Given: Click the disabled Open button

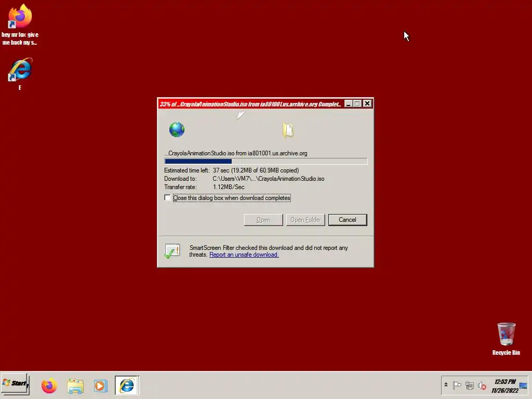Looking at the screenshot, I should [x=263, y=220].
